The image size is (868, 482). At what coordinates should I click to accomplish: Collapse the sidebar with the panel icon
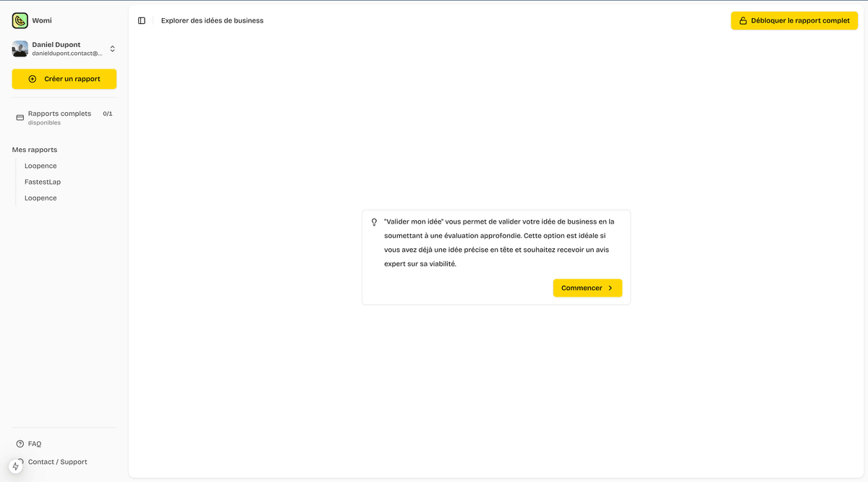(142, 20)
